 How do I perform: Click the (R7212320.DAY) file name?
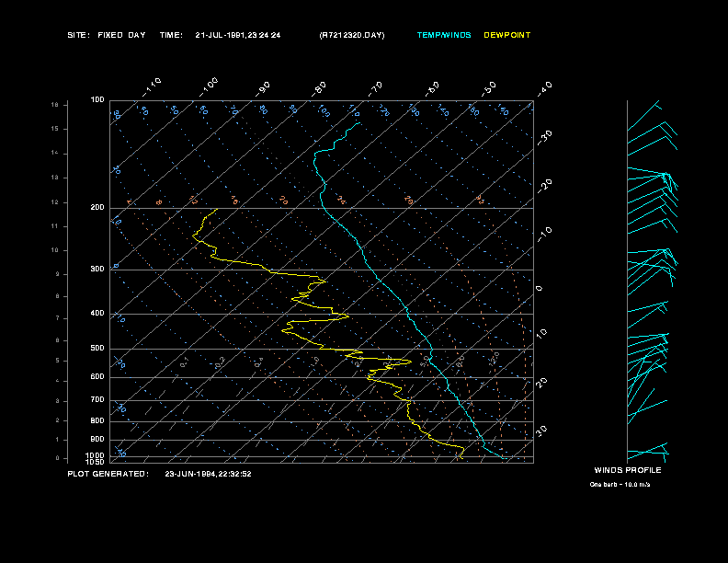(352, 35)
